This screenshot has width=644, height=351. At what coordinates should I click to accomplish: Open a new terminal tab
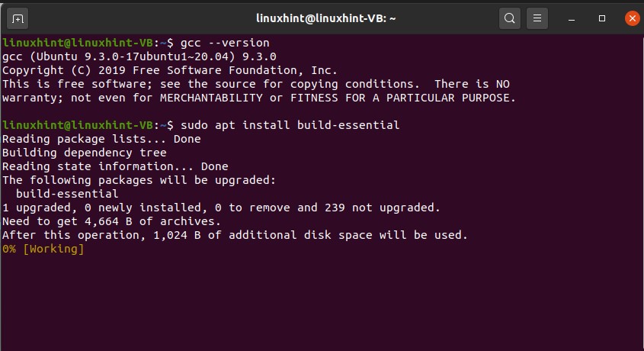coord(18,18)
